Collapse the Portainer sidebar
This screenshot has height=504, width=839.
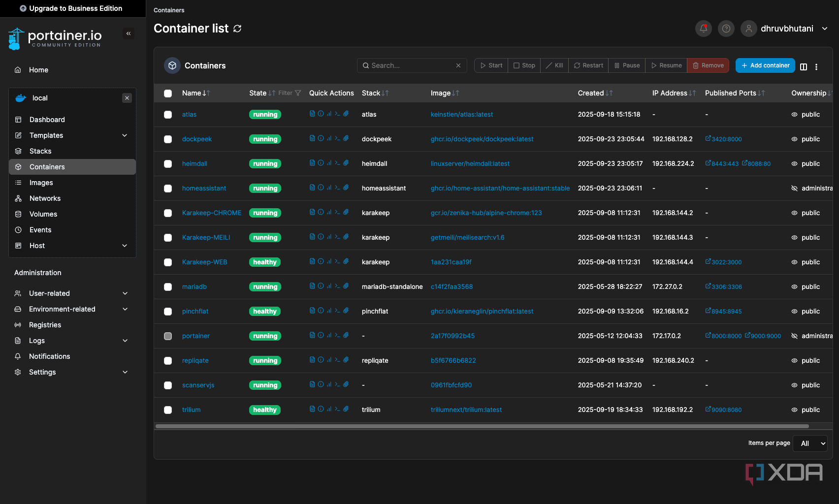tap(129, 33)
